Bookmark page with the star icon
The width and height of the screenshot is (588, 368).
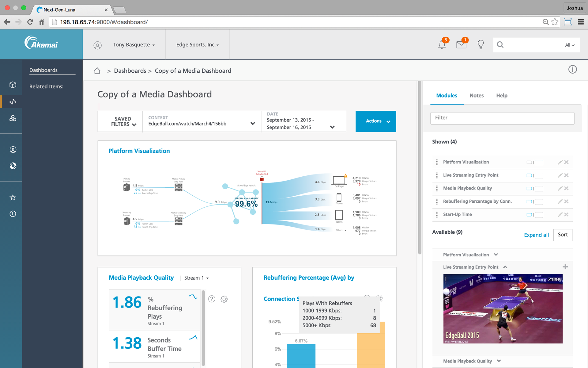(555, 22)
